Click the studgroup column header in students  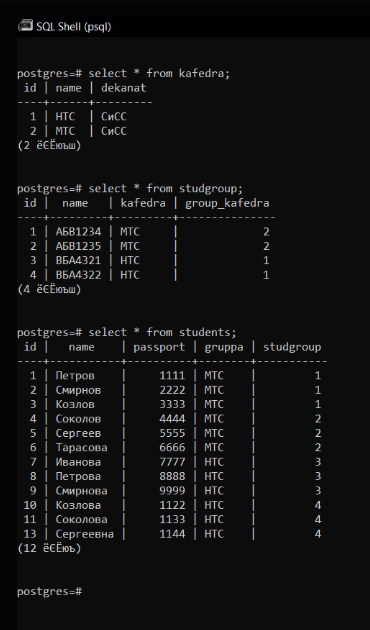[x=292, y=347]
